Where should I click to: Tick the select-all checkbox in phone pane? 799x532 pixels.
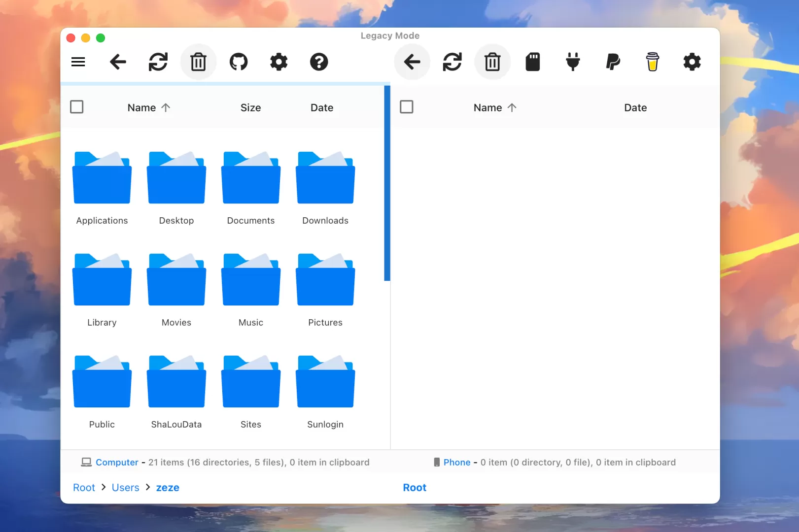[x=407, y=107]
